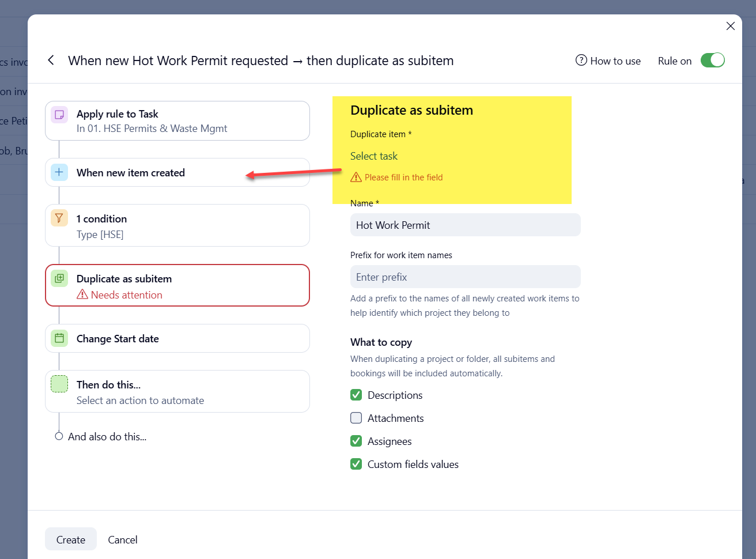
Task: Click the How to use help icon
Action: coord(581,61)
